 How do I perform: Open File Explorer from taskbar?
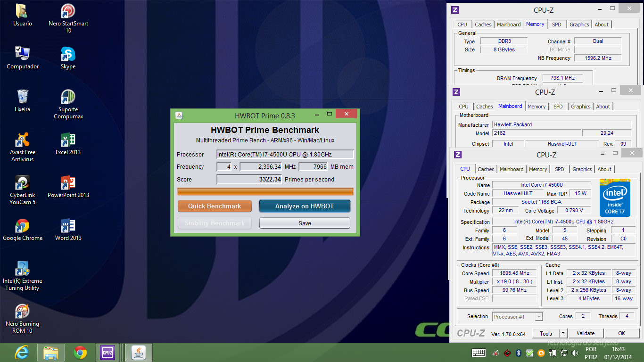pos(51,353)
